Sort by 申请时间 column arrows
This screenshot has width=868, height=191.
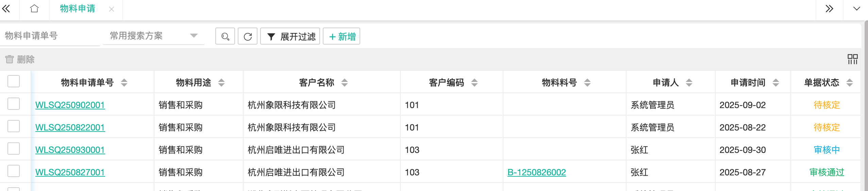[776, 83]
